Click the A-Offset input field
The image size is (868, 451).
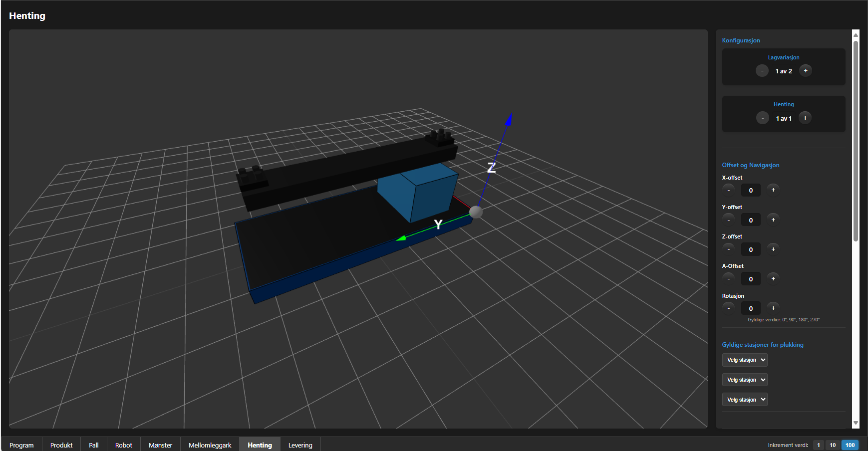(x=751, y=279)
